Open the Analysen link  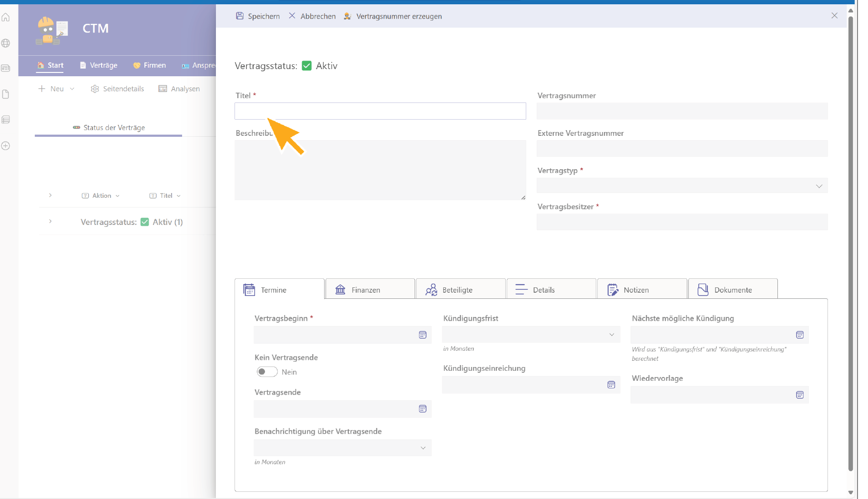click(179, 89)
